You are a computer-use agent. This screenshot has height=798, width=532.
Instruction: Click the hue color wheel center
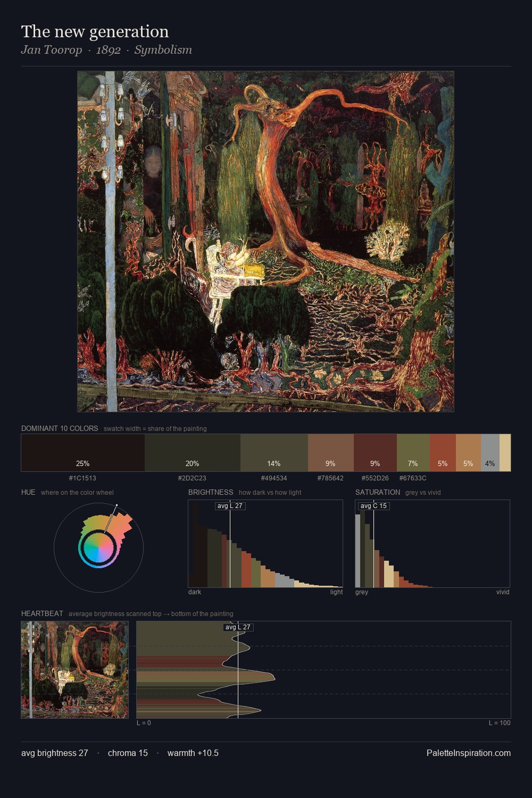98,547
